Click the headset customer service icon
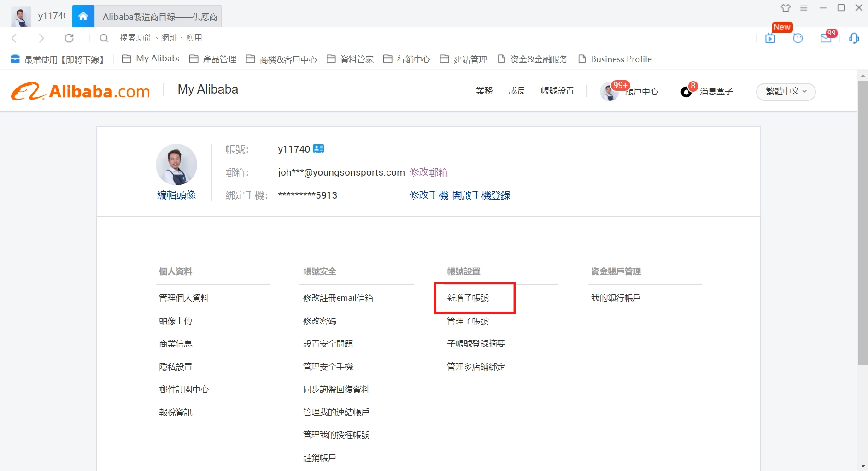This screenshot has width=868, height=471. pos(854,38)
